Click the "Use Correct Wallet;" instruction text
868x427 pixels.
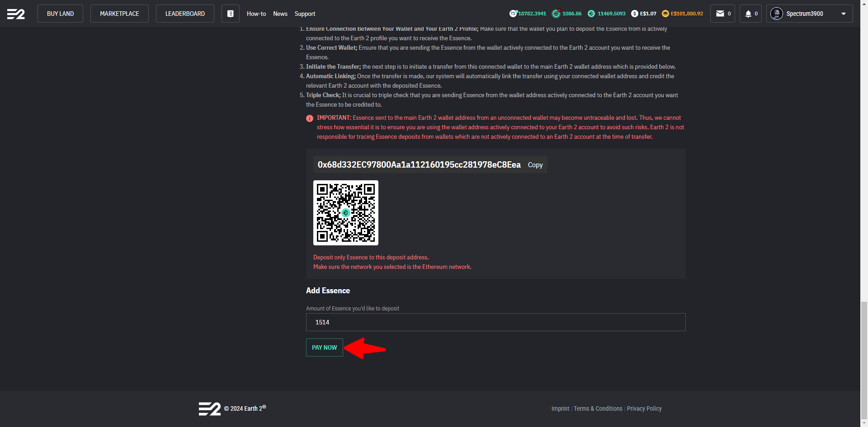click(331, 47)
